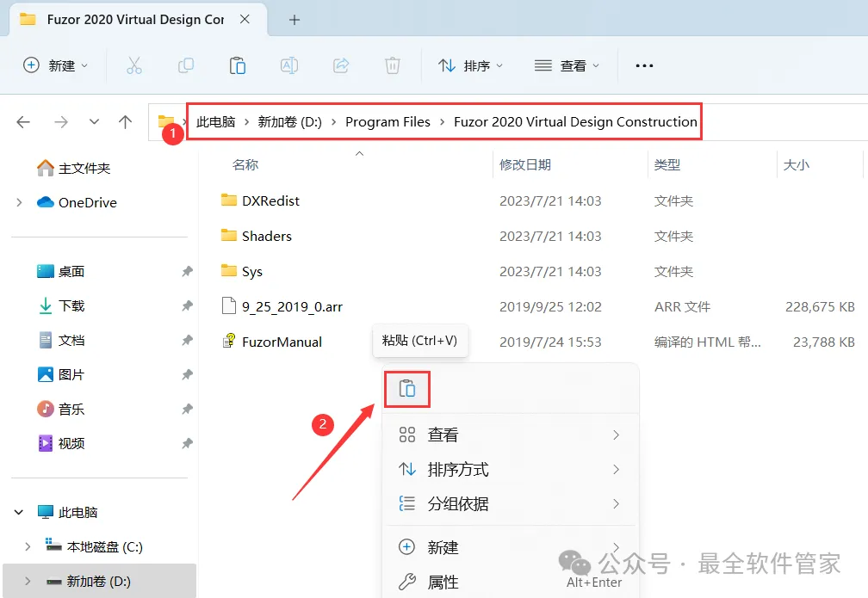Unpin 图片 using its pin icon

click(x=187, y=374)
